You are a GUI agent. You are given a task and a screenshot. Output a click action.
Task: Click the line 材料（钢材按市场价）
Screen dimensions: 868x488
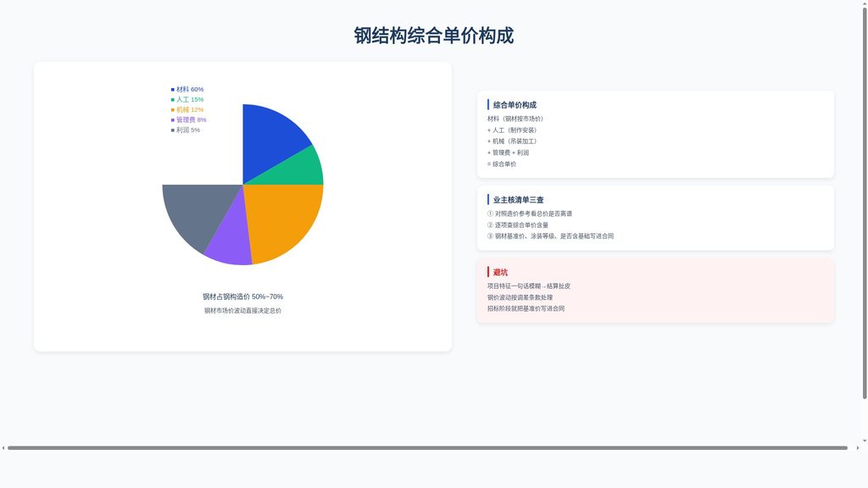(x=515, y=119)
